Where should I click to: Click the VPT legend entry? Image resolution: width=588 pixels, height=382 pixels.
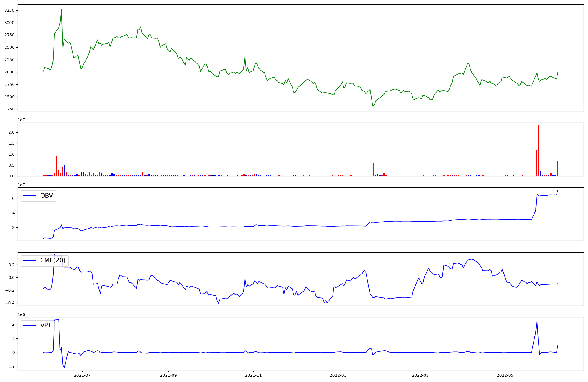[x=46, y=325]
